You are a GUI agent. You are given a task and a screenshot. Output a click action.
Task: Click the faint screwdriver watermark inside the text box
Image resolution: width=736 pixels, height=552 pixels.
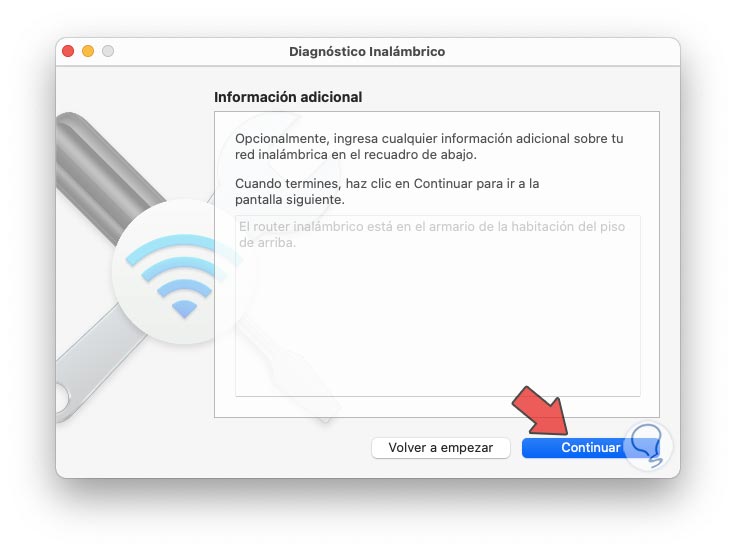click(x=286, y=366)
